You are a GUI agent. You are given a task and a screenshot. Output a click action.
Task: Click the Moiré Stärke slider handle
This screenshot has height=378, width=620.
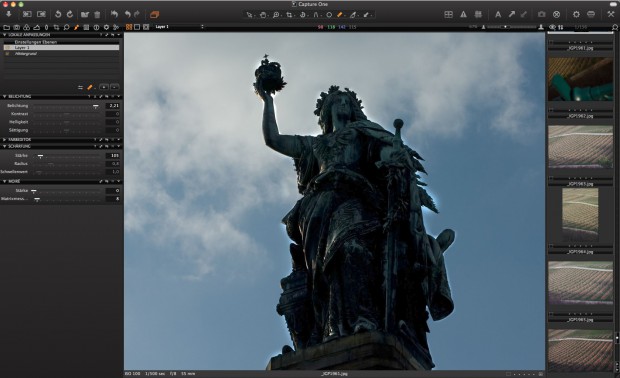tap(34, 191)
